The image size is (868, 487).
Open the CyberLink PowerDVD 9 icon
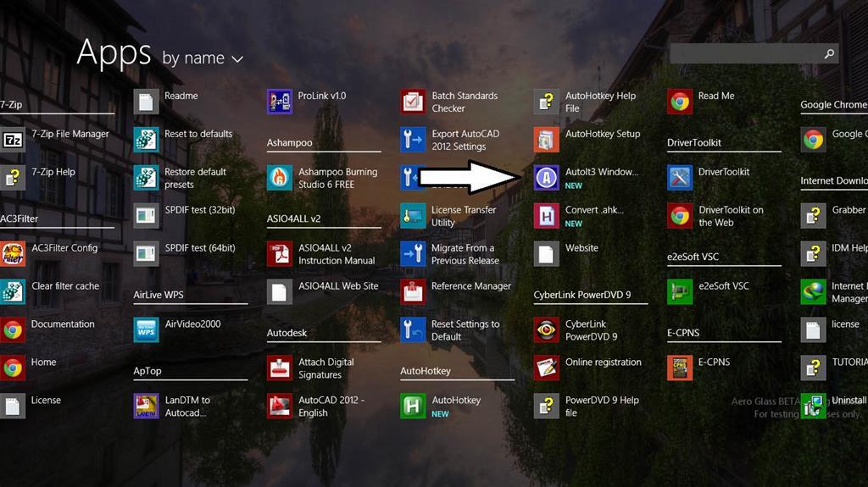547,330
